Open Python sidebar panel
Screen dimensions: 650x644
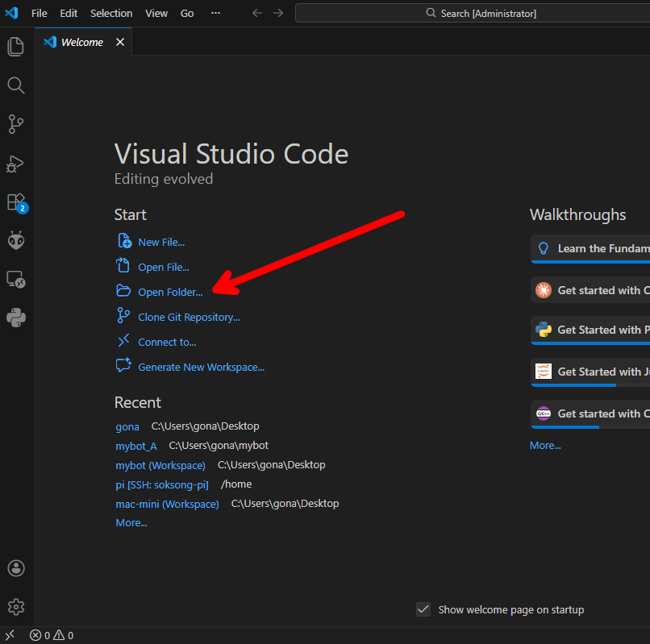point(16,318)
